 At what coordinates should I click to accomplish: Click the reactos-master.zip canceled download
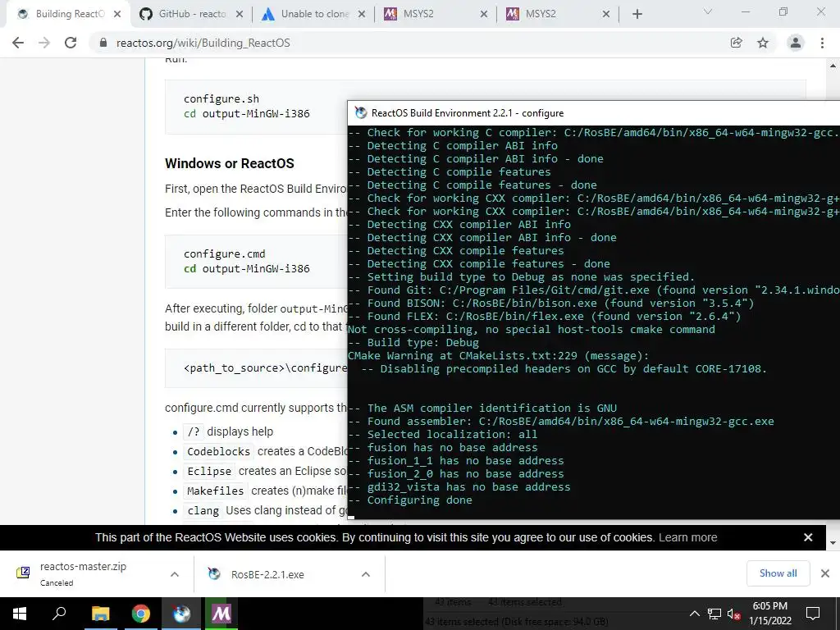[83, 573]
